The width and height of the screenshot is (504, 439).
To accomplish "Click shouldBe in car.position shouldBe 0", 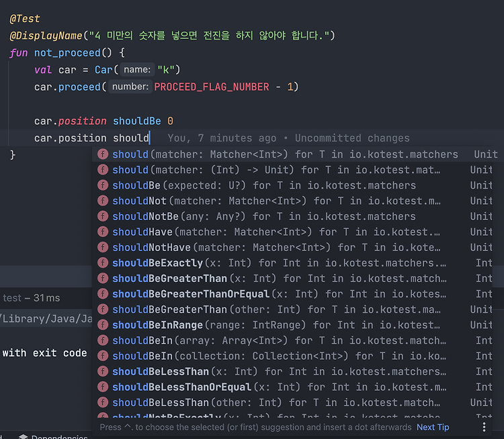I will click(137, 121).
